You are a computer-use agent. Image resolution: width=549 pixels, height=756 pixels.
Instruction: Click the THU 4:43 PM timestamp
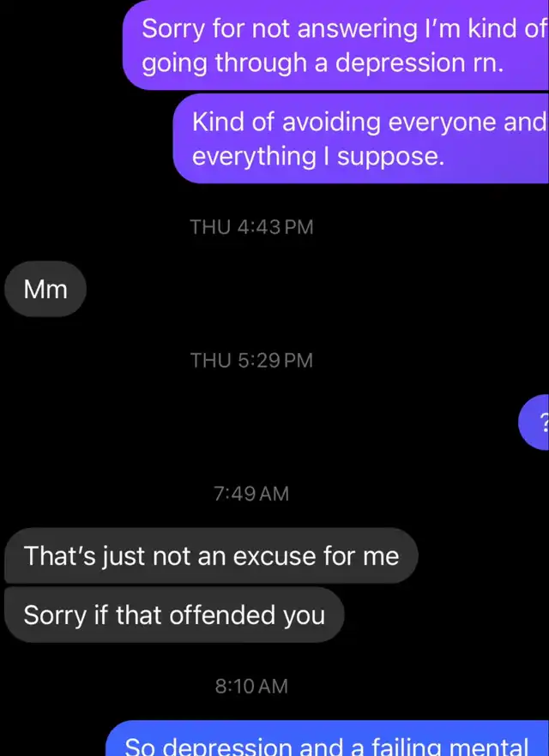click(252, 226)
